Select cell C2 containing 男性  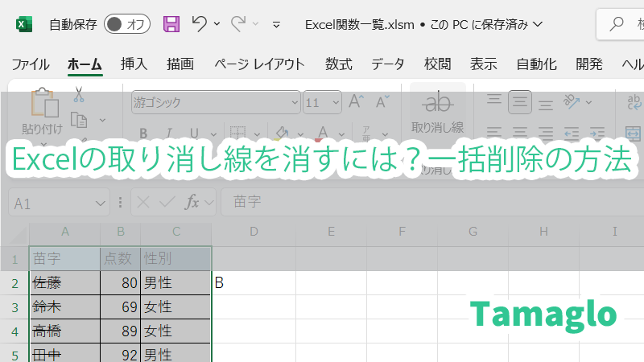click(x=175, y=282)
